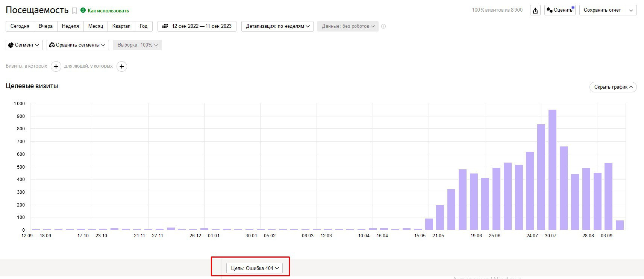Click axis label 30.01 — 05.02

click(x=261, y=236)
